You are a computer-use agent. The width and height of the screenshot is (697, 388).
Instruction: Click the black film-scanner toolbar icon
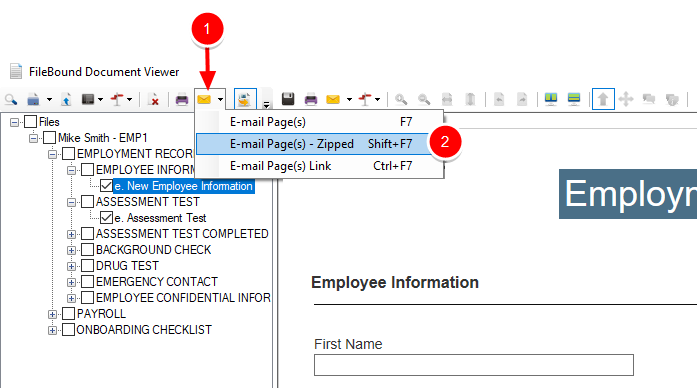pos(88,100)
